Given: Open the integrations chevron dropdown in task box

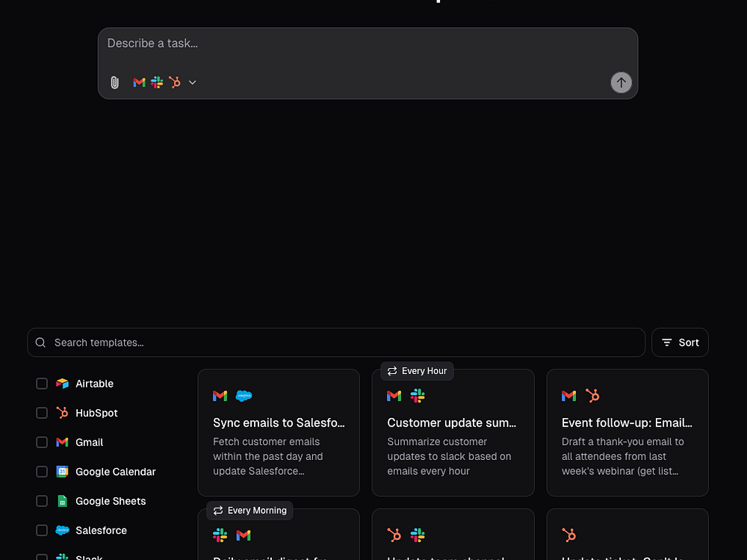Looking at the screenshot, I should click(x=193, y=82).
